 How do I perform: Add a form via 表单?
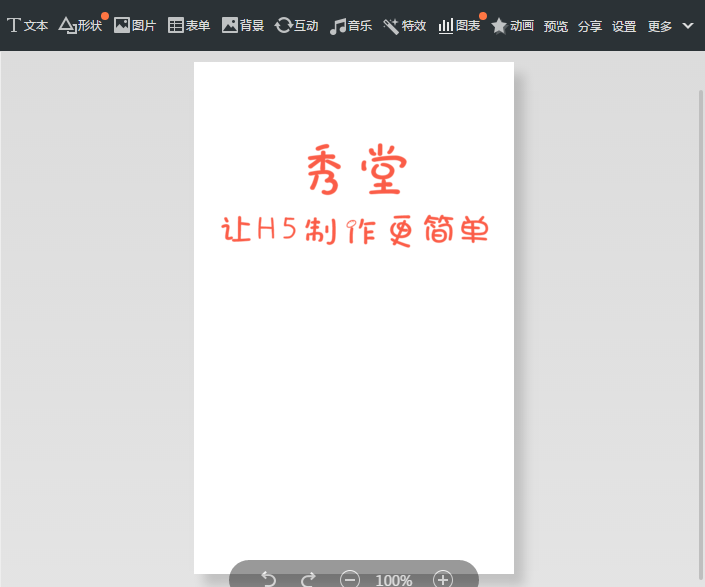click(189, 26)
